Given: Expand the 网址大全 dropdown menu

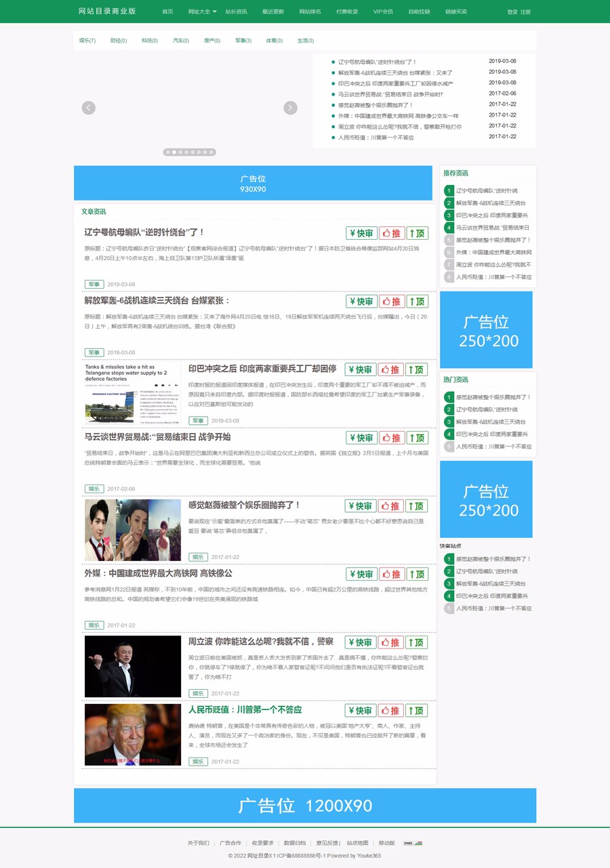Looking at the screenshot, I should 202,12.
